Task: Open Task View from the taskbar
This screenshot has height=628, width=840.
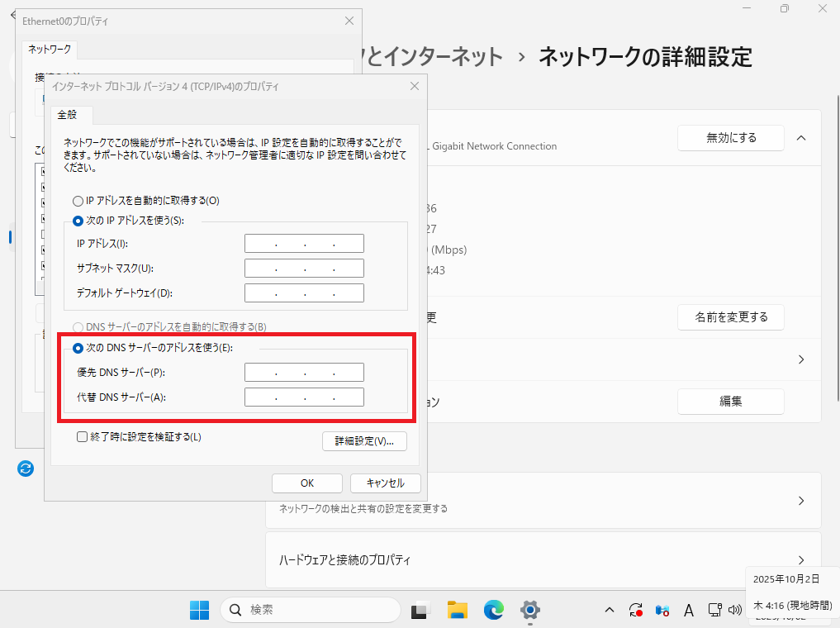Action: 421,611
